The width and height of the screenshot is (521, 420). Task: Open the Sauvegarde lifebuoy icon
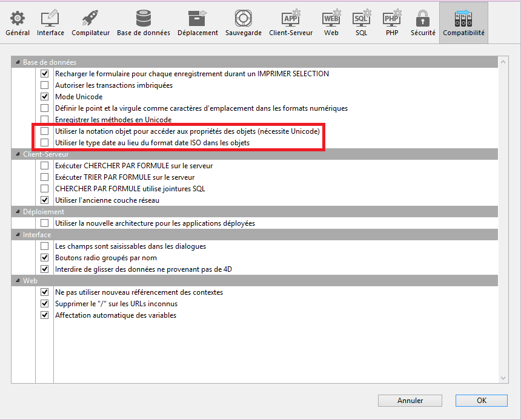pos(243,18)
